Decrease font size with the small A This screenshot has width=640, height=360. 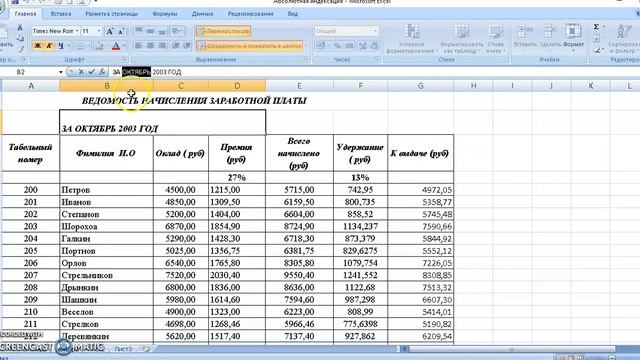click(x=121, y=31)
